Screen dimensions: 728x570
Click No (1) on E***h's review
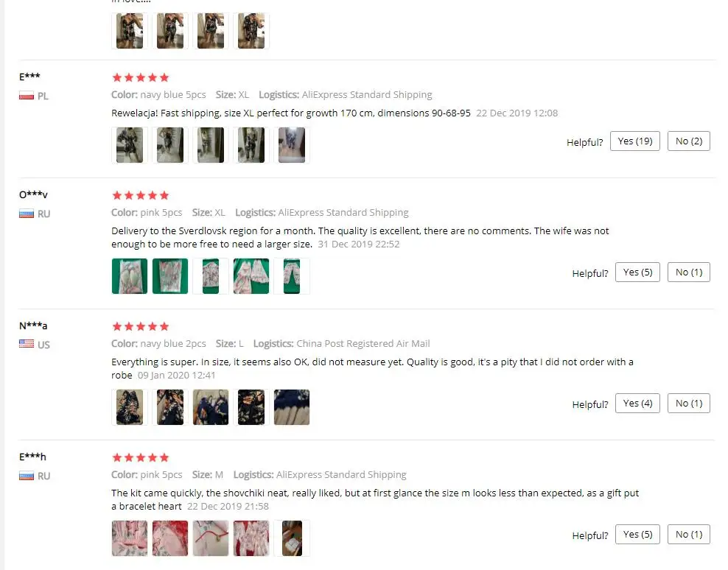pyautogui.click(x=688, y=534)
